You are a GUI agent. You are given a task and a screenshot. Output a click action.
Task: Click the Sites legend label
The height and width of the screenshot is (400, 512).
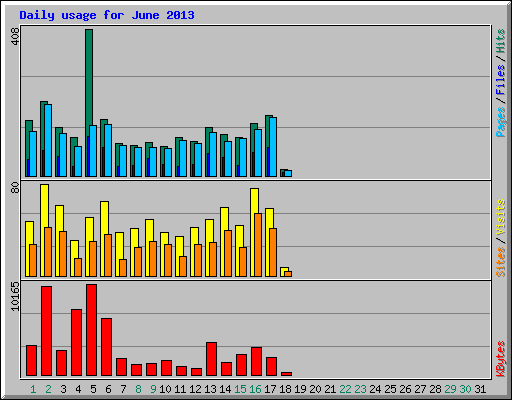coord(501,262)
